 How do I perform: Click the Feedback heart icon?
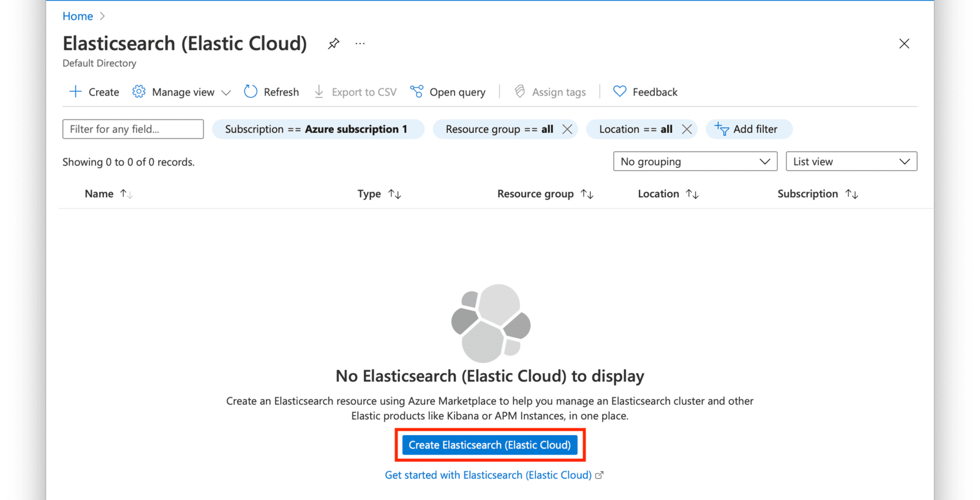pyautogui.click(x=620, y=91)
